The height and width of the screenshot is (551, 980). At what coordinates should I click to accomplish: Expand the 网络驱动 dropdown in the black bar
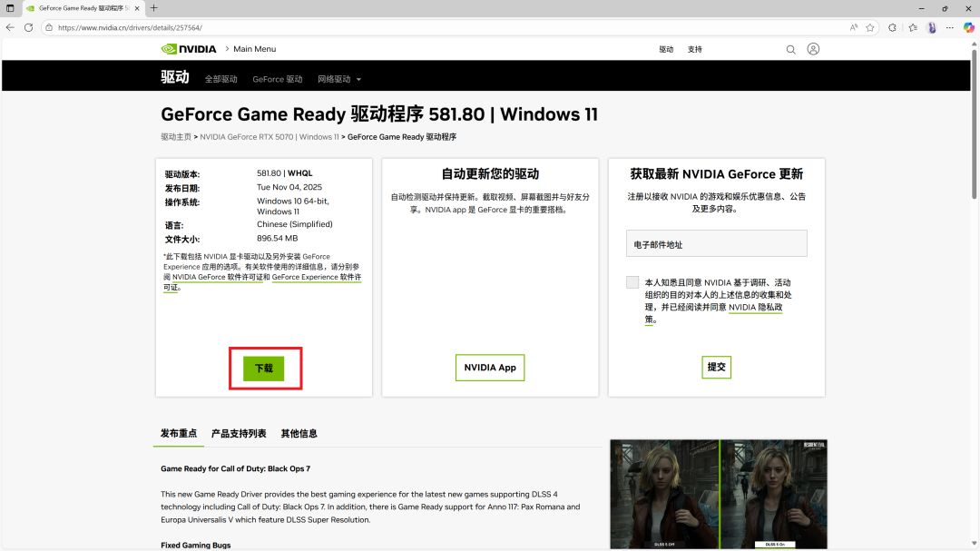point(339,80)
